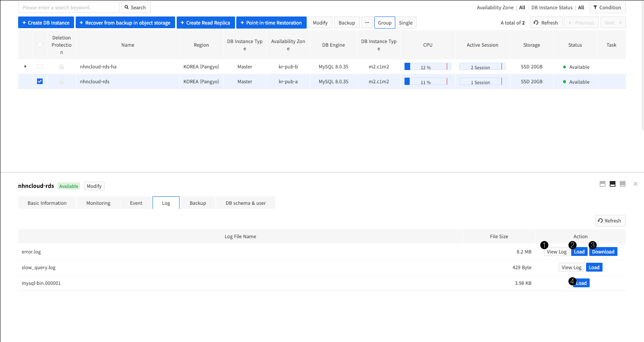Click the toolbar Modify button
The height and width of the screenshot is (342, 644).
point(320,23)
